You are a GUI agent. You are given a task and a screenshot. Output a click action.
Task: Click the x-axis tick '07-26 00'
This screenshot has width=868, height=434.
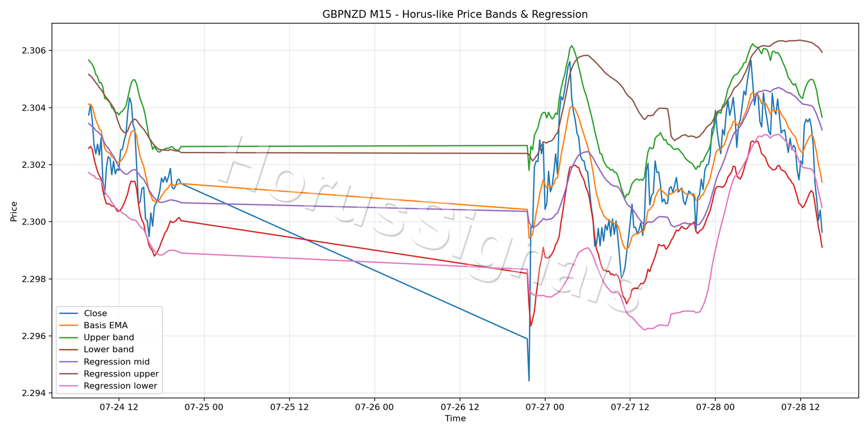pyautogui.click(x=374, y=407)
